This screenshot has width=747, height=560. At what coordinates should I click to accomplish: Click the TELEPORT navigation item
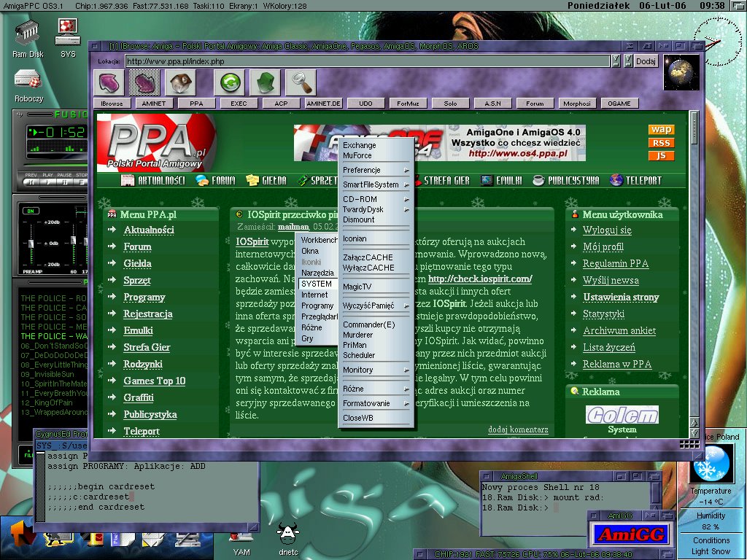pos(636,181)
